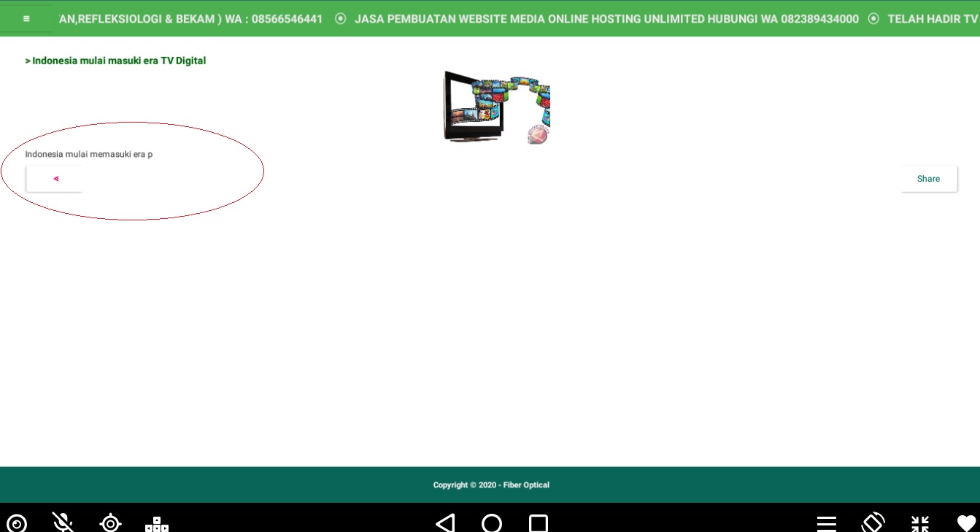980x532 pixels.
Task: Click the exit fullscreen arrows icon
Action: pos(920,523)
